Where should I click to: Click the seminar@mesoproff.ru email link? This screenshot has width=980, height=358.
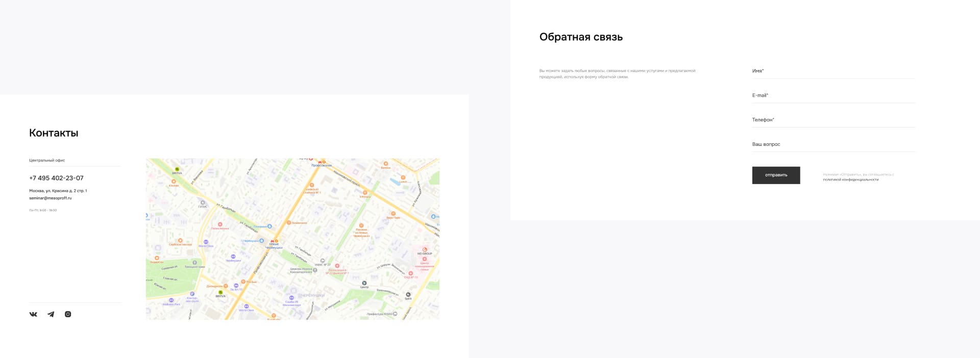point(51,198)
